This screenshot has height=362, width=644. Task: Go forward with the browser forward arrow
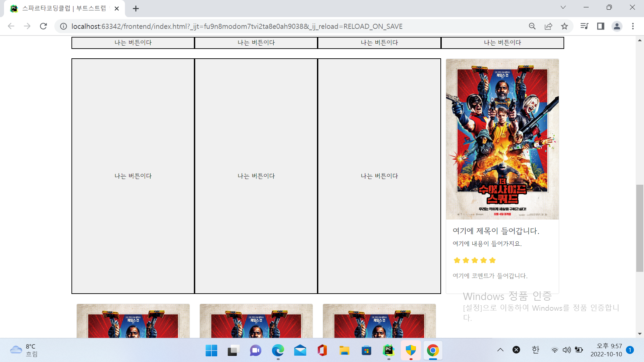(27, 26)
